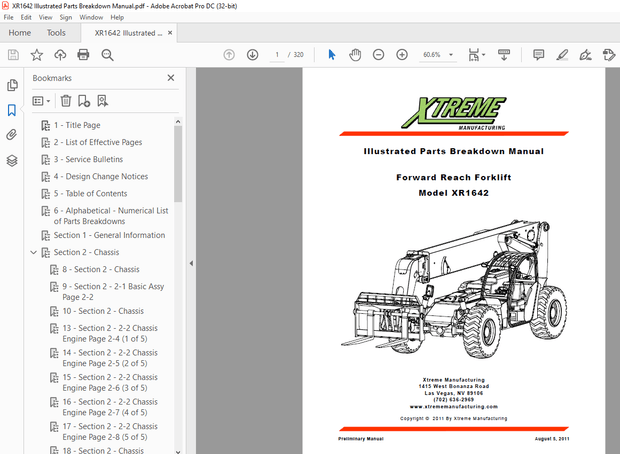The image size is (620, 454).
Task: Open bookmark 6 - Alphabetical - Numerical List
Action: [111, 216]
